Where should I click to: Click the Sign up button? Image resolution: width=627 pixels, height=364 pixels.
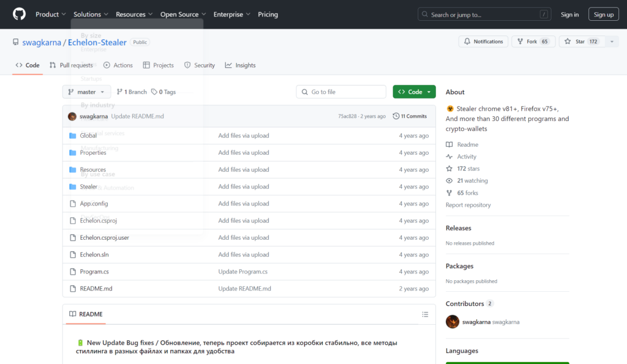(603, 14)
